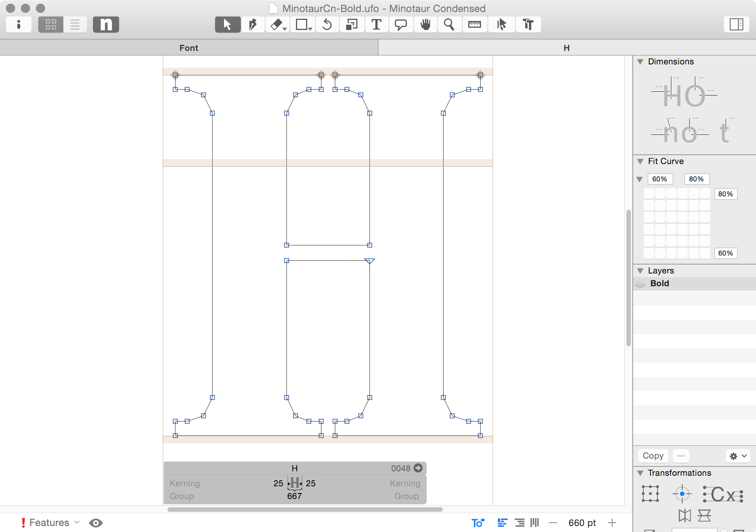The image size is (756, 532).
Task: Switch to the Font tab
Action: tap(189, 48)
